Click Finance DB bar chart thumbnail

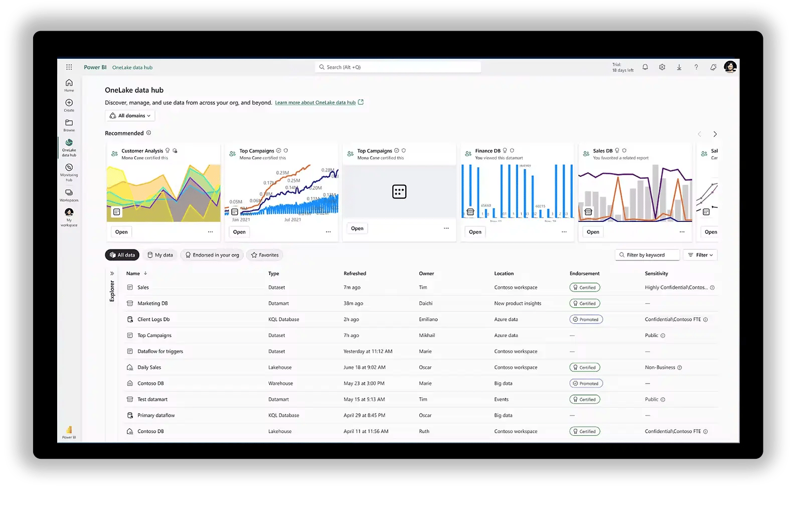517,193
